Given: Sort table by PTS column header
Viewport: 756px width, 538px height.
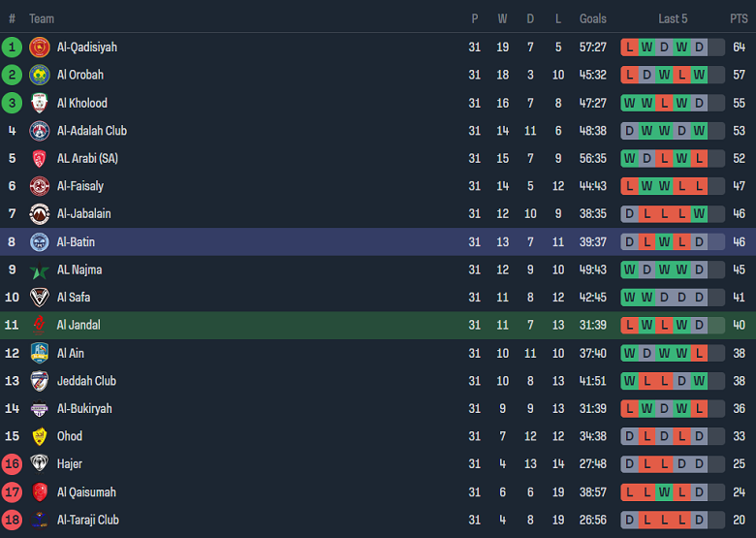Looking at the screenshot, I should tap(739, 18).
